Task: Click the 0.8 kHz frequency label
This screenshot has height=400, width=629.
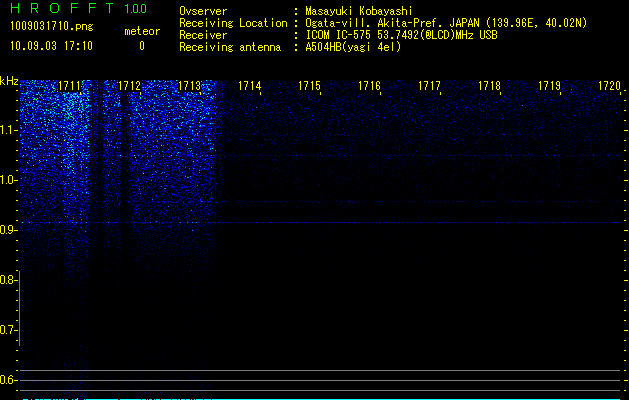Action: coord(7,280)
